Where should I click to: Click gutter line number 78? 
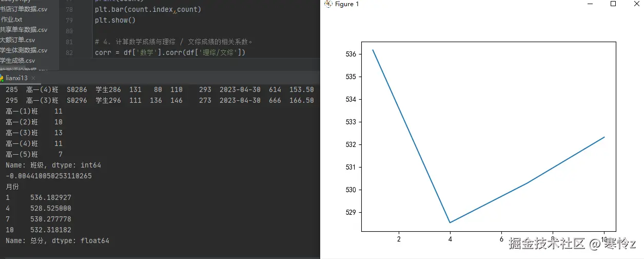[x=69, y=10]
